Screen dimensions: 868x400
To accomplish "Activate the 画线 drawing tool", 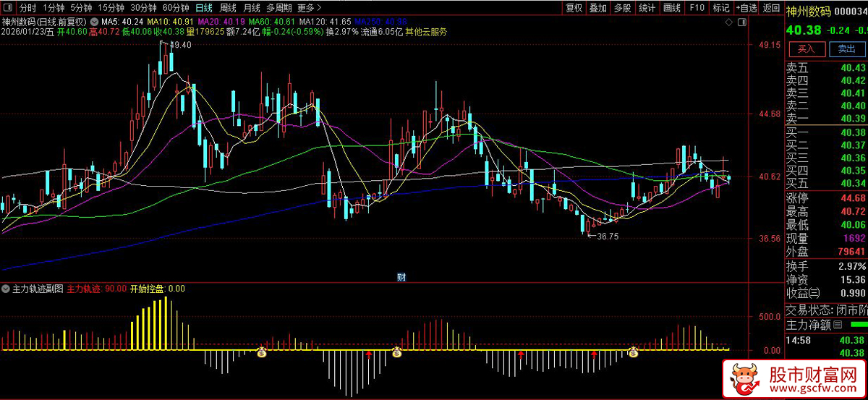I will coord(672,8).
